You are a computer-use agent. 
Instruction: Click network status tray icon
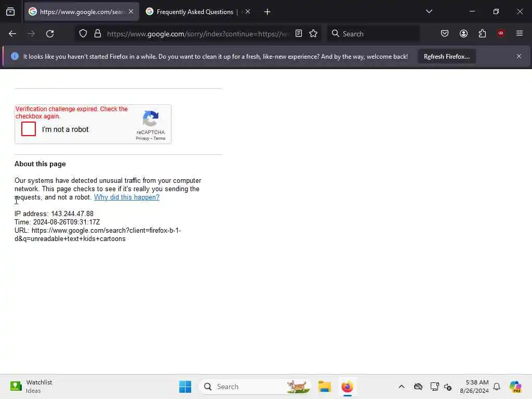[434, 387]
